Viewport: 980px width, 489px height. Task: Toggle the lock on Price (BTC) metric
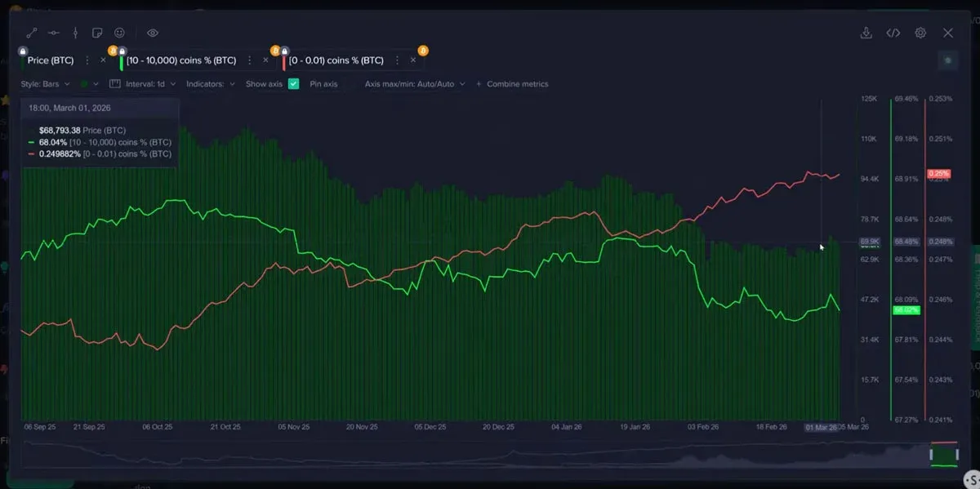[x=23, y=50]
